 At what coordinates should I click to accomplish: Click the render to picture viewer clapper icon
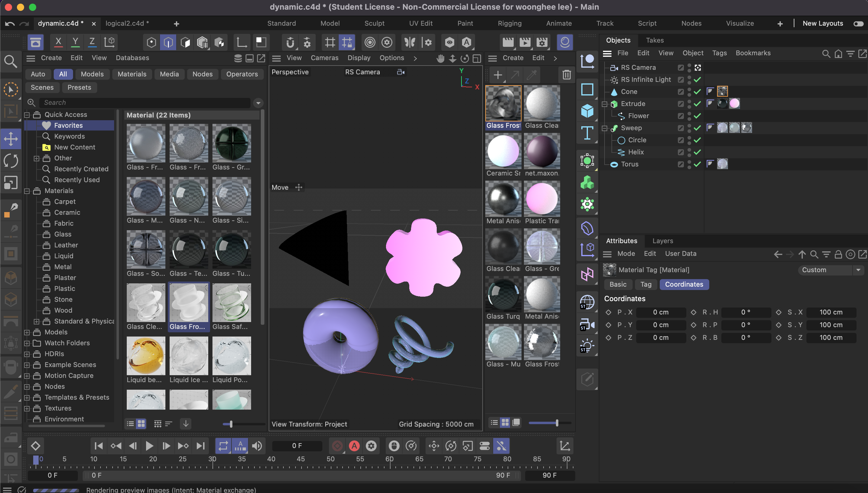coord(525,42)
